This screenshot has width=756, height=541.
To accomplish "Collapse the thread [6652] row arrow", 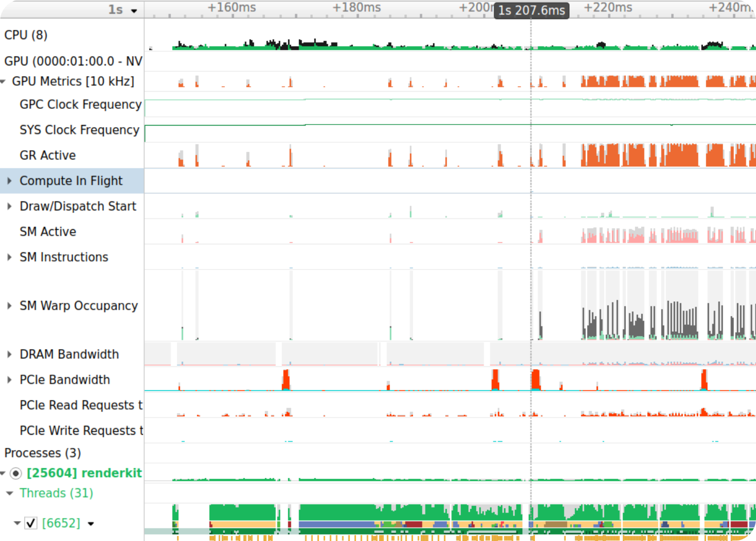I will pos(17,523).
